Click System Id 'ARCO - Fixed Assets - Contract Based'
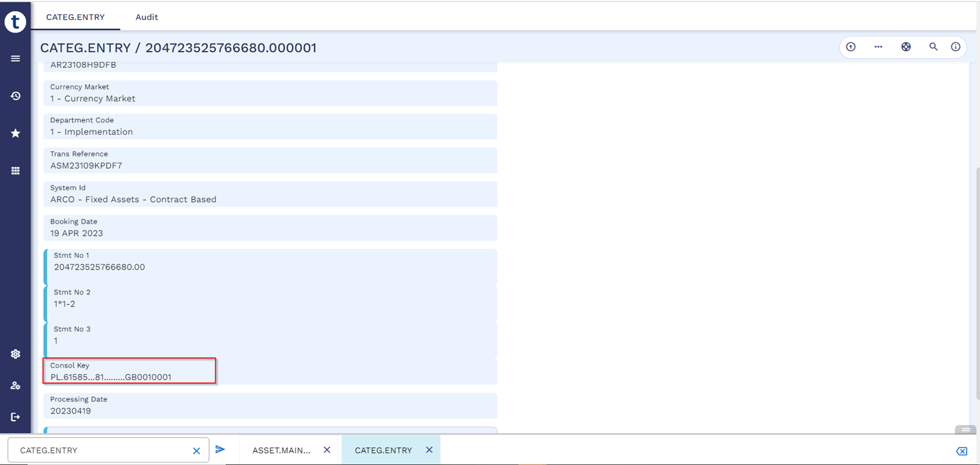This screenshot has height=465, width=980. 133,200
